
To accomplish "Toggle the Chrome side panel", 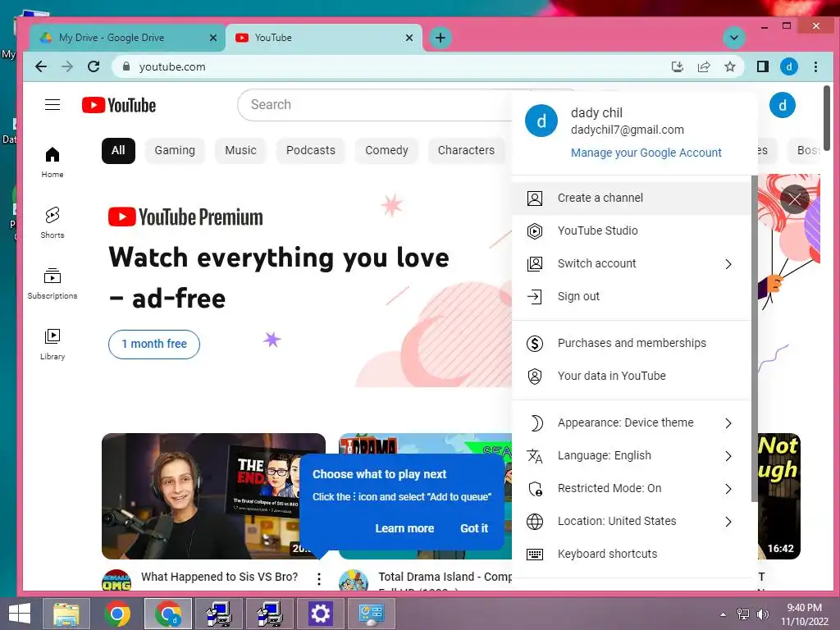I will click(x=762, y=66).
